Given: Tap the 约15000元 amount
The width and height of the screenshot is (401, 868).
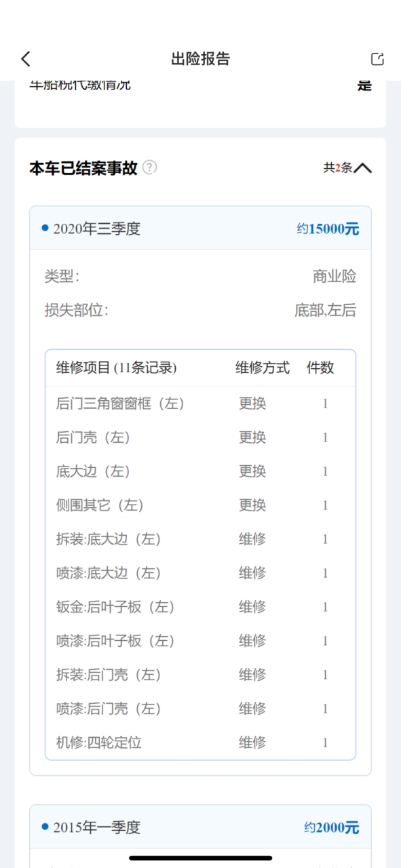Looking at the screenshot, I should coord(328,229).
